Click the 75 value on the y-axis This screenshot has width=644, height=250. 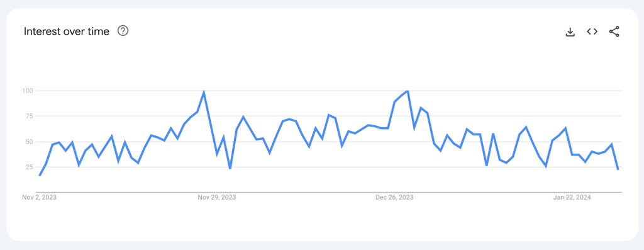pos(29,116)
